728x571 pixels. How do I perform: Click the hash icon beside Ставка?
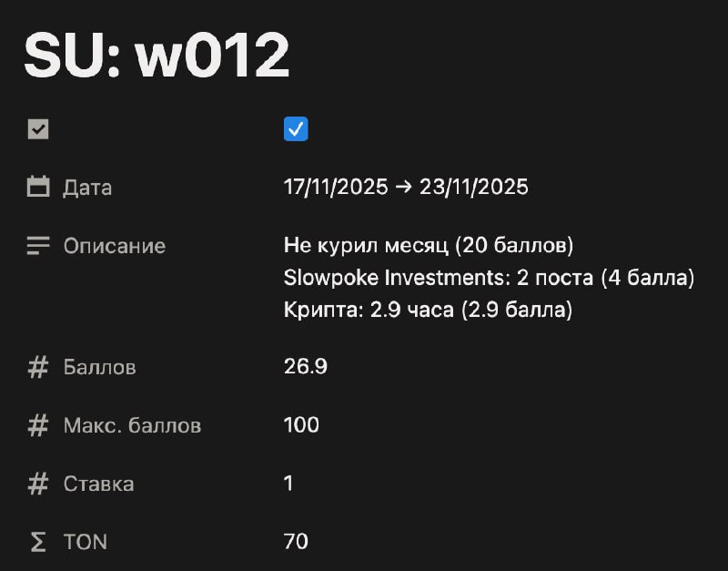(38, 484)
